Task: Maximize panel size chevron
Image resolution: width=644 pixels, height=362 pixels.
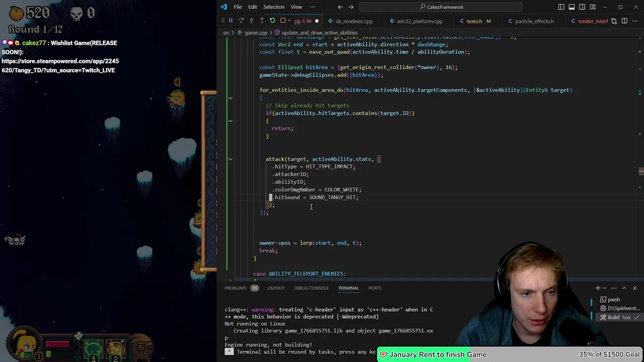Action: (624, 288)
